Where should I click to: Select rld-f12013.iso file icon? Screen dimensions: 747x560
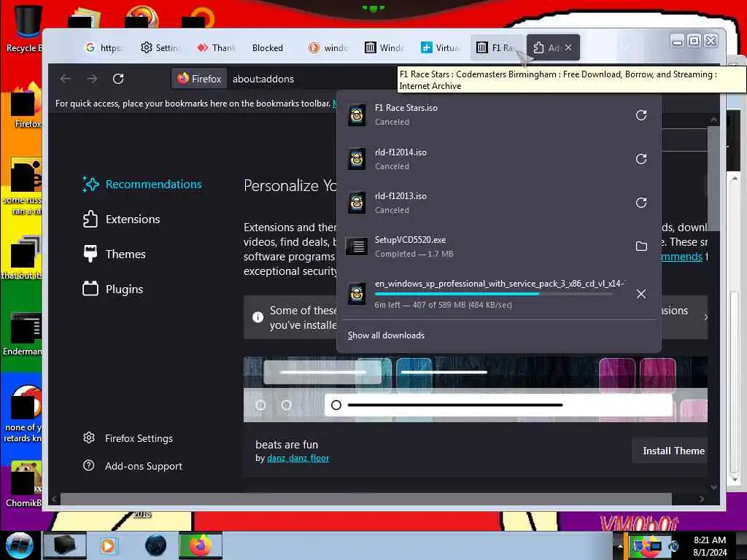(x=357, y=203)
